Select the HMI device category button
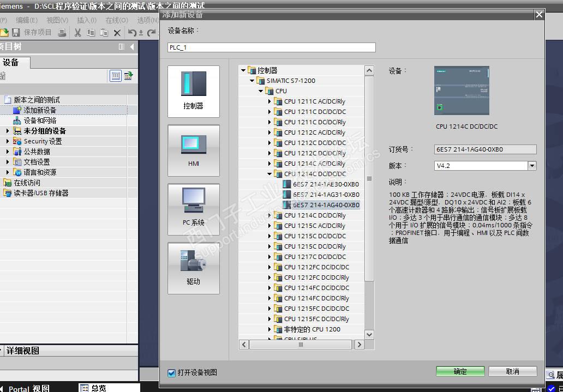Viewport: 563px width, 392px height. pyautogui.click(x=194, y=150)
